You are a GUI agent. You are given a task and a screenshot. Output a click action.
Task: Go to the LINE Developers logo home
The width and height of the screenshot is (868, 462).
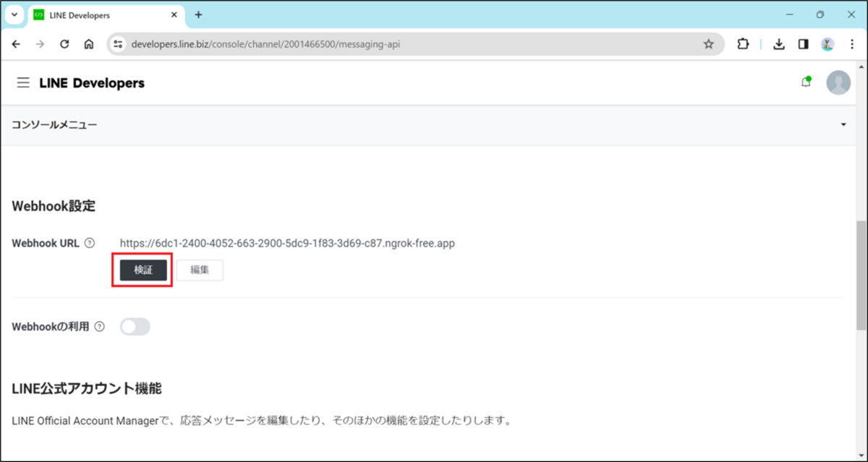click(92, 83)
